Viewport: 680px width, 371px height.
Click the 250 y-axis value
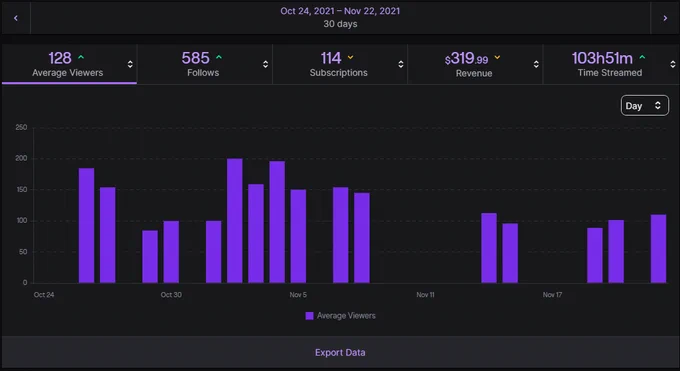(x=21, y=127)
